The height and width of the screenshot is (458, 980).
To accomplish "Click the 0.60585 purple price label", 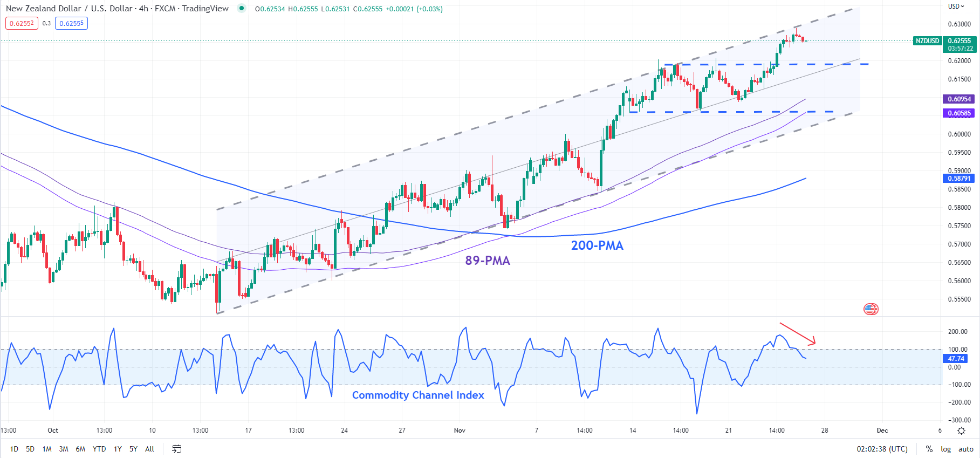I will coord(959,113).
